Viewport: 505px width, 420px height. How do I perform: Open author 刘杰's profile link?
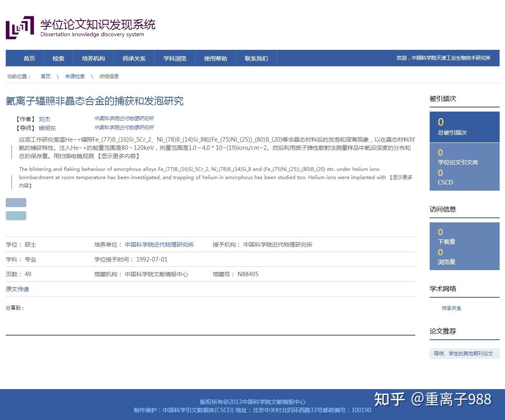(44, 119)
